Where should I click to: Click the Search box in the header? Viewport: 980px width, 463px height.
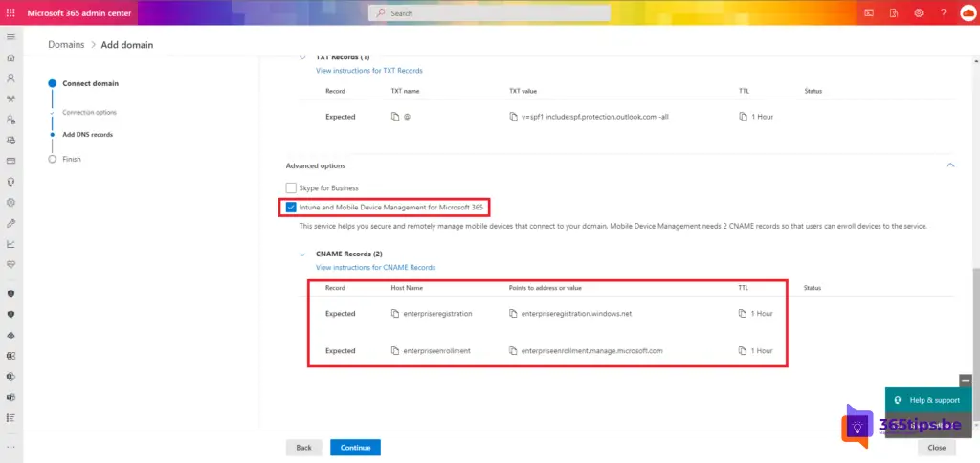point(489,13)
